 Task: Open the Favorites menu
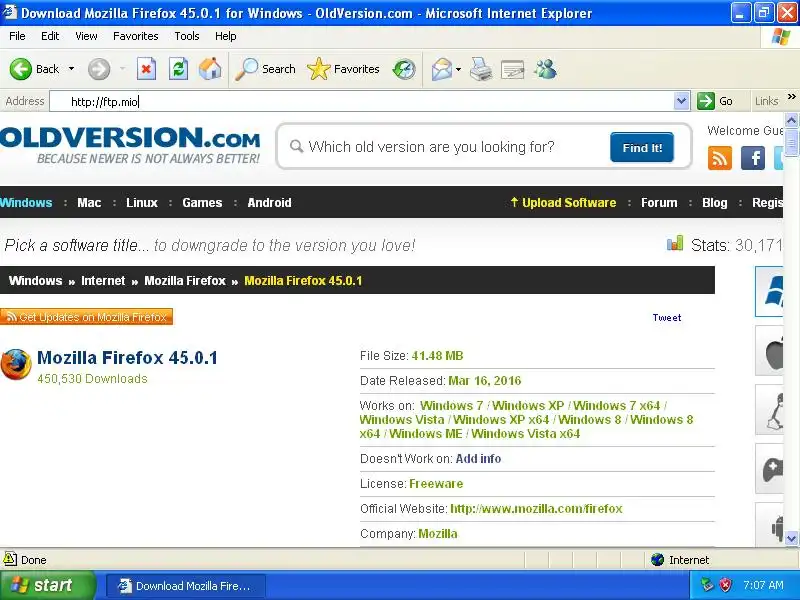(136, 36)
